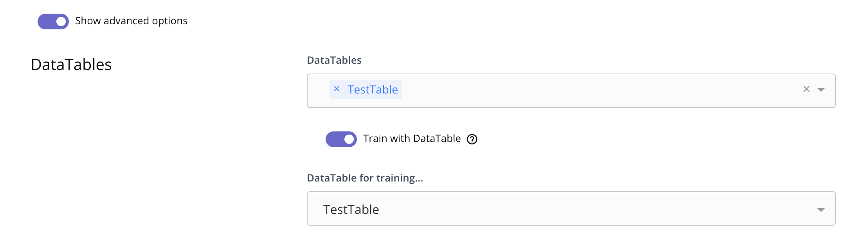Click the Show advanced options label text
The width and height of the screenshot is (868, 248).
(x=131, y=21)
